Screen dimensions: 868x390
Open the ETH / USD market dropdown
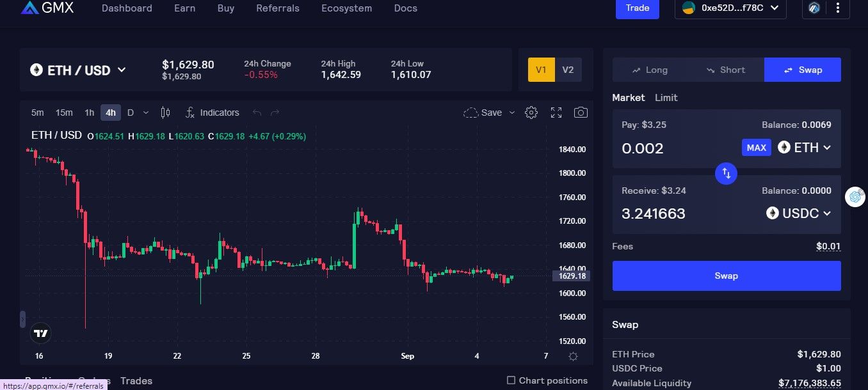tap(78, 70)
